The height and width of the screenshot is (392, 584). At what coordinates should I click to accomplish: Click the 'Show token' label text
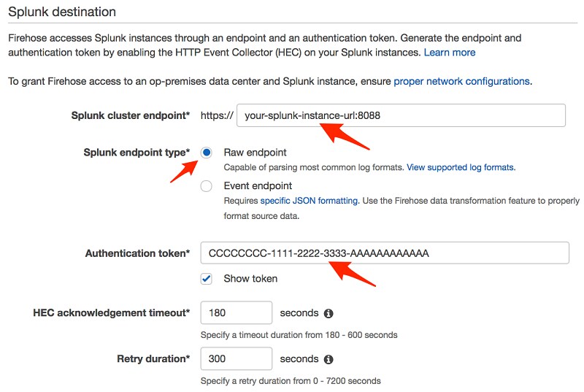(x=250, y=278)
